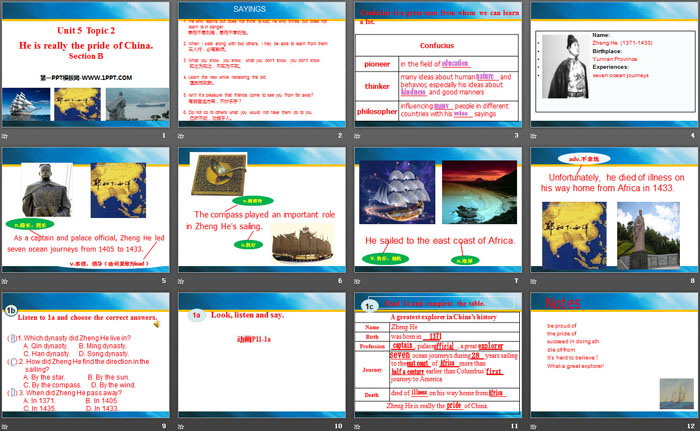Image resolution: width=700 pixels, height=431 pixels.
Task: Select the SAYINGS slide thumbnail
Action: click(x=262, y=63)
